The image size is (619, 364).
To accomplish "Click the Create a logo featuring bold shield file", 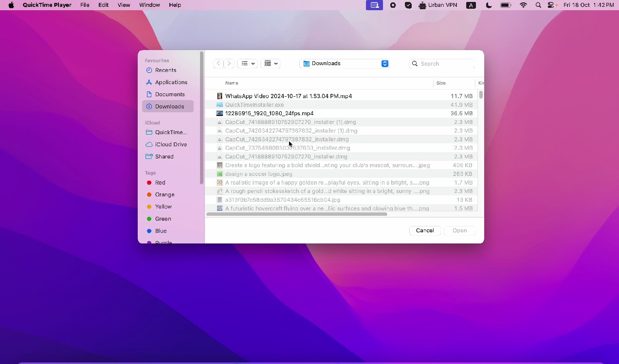I will (341, 165).
